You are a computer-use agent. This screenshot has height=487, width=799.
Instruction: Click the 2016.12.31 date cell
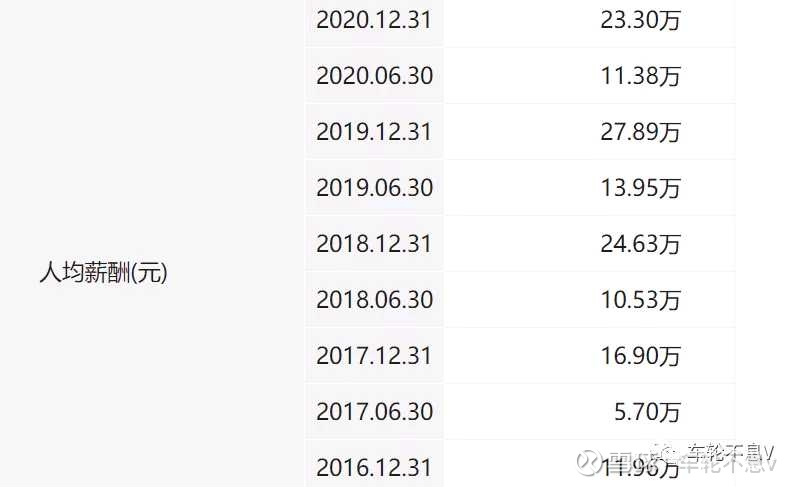tap(374, 467)
